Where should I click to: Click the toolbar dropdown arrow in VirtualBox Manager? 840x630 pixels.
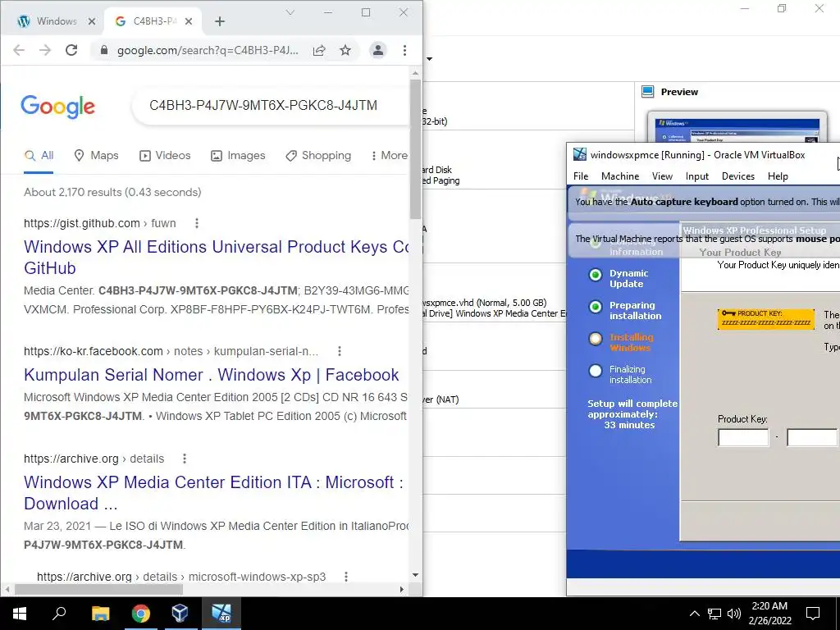click(429, 59)
